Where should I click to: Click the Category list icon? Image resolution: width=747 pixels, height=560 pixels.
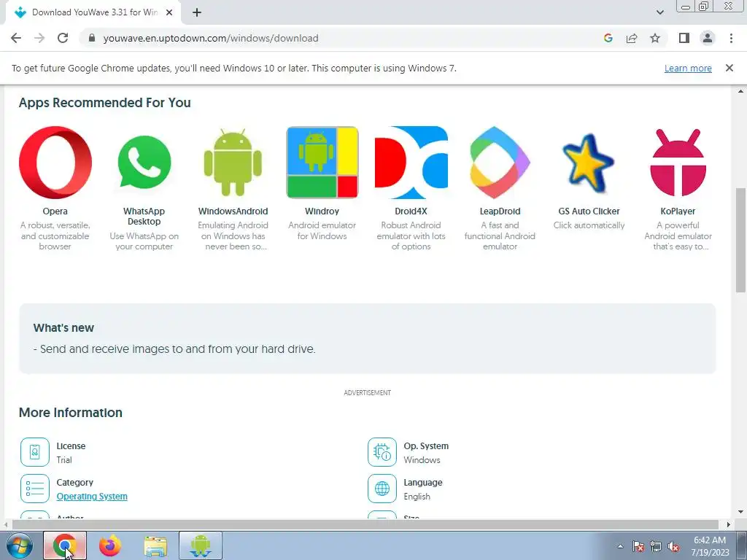point(35,488)
